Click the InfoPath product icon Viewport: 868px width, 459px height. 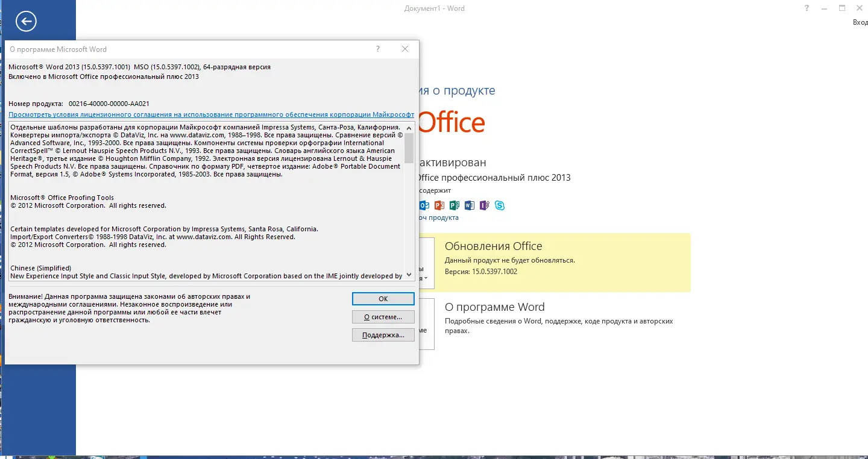484,205
